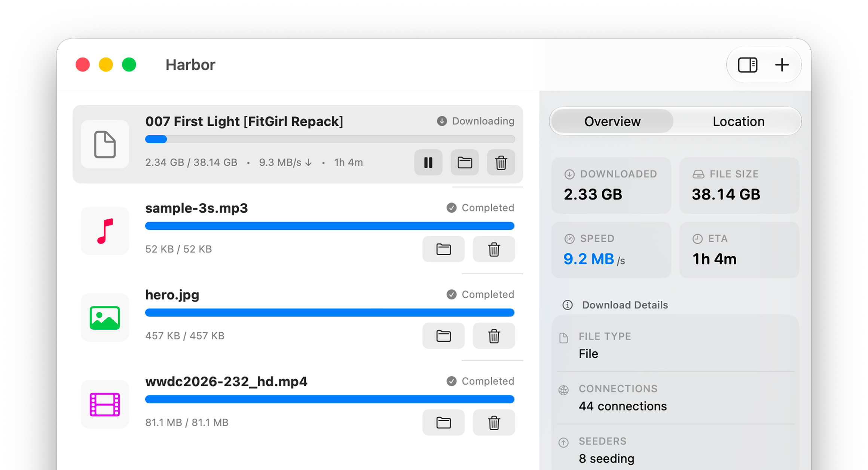Image resolution: width=868 pixels, height=470 pixels.
Task: Click the Download Details info icon
Action: [568, 305]
